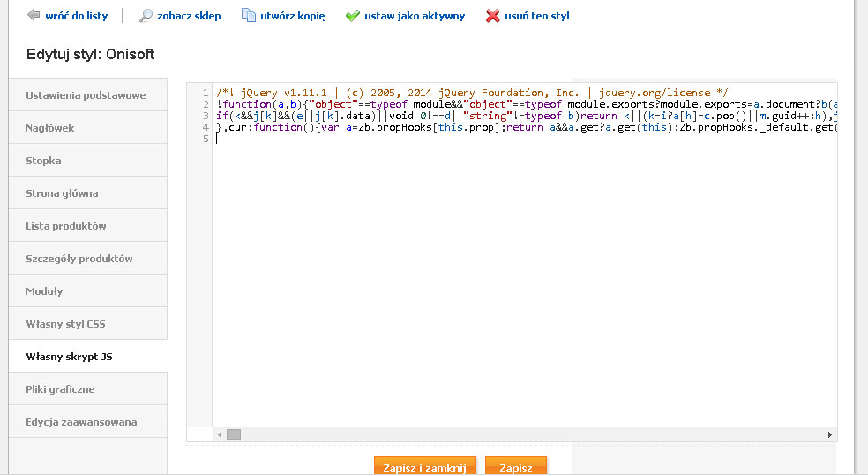Click the magnifier icon beside 'zobacz sklep'
This screenshot has width=868, height=475.
146,16
